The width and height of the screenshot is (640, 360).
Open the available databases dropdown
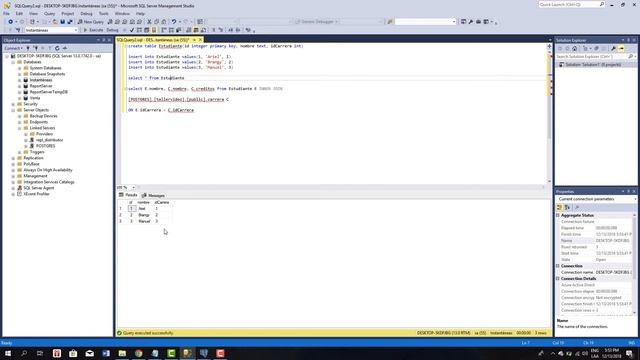(x=76, y=30)
